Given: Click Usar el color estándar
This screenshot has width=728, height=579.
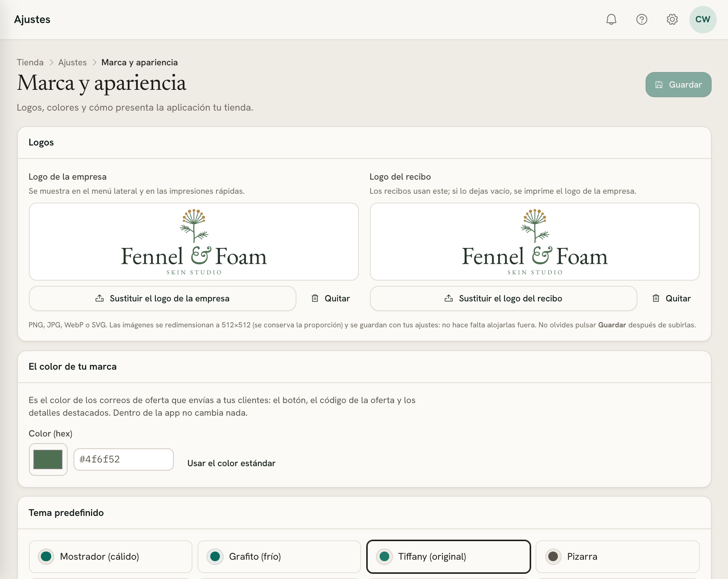Looking at the screenshot, I should [x=231, y=463].
